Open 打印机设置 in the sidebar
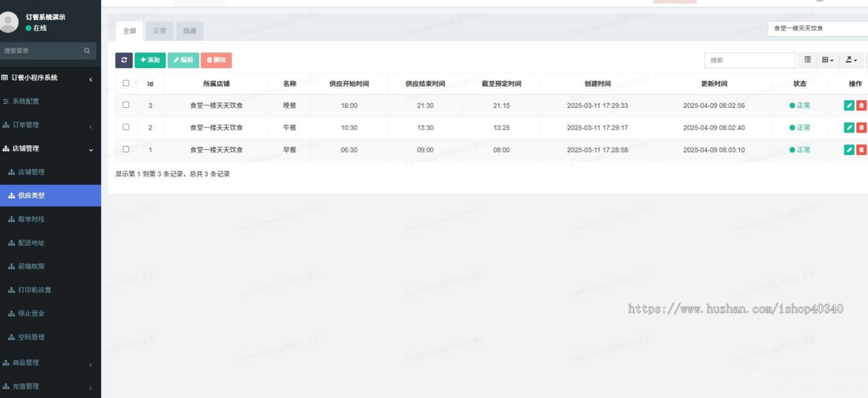This screenshot has width=868, height=398. coord(51,290)
